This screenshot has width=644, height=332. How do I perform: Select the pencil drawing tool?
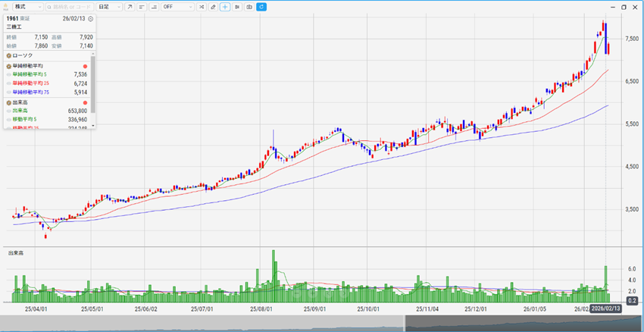click(213, 7)
